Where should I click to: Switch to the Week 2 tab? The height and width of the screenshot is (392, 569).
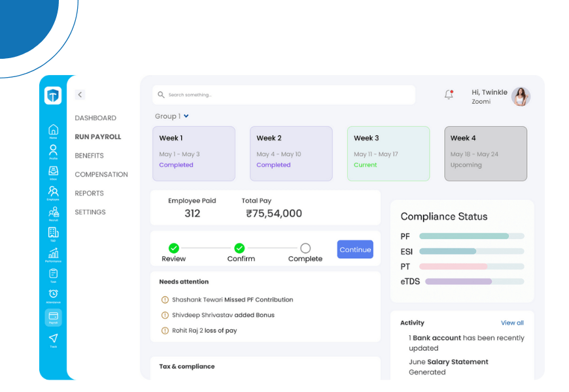point(291,153)
